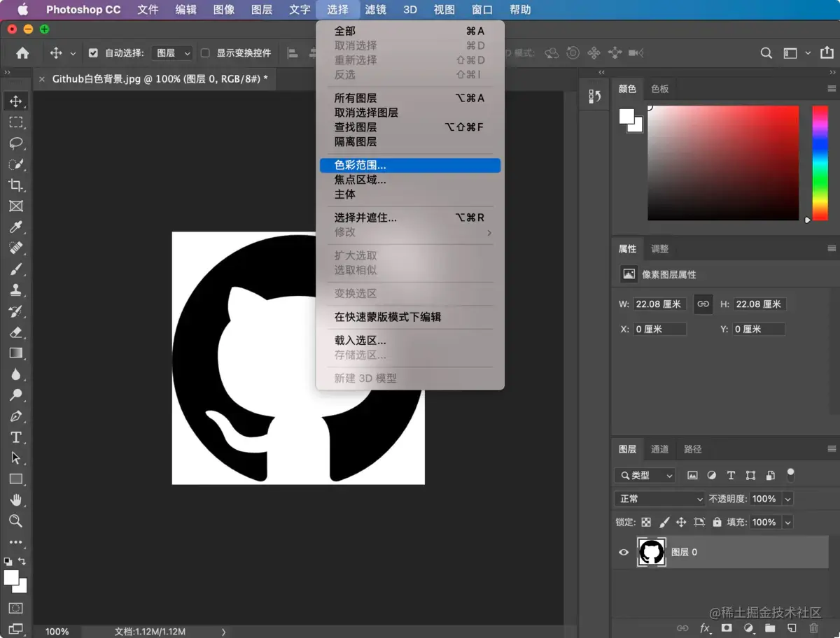840x638 pixels.
Task: Switch to the 通道 tab
Action: click(660, 449)
